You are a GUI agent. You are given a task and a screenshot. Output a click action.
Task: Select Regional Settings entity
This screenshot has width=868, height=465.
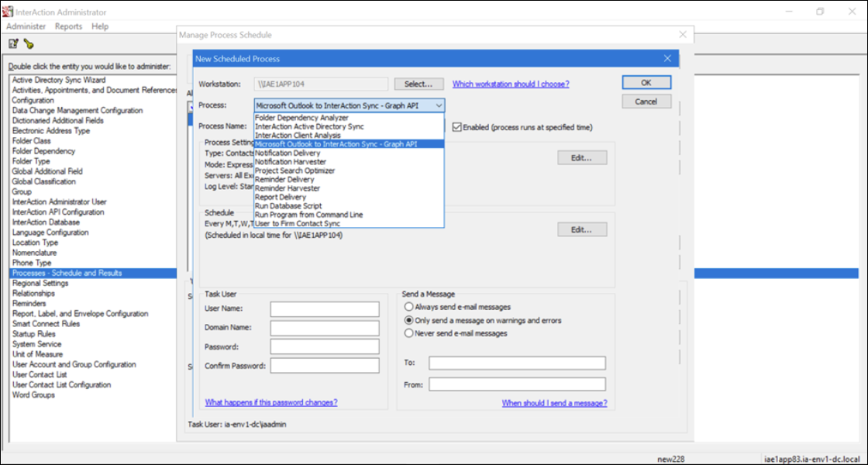point(40,283)
